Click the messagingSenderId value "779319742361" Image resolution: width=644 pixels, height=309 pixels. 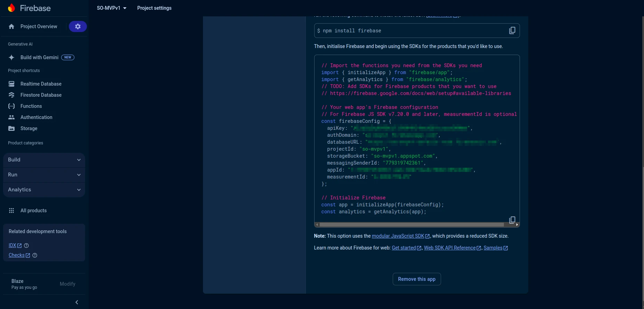click(x=403, y=163)
